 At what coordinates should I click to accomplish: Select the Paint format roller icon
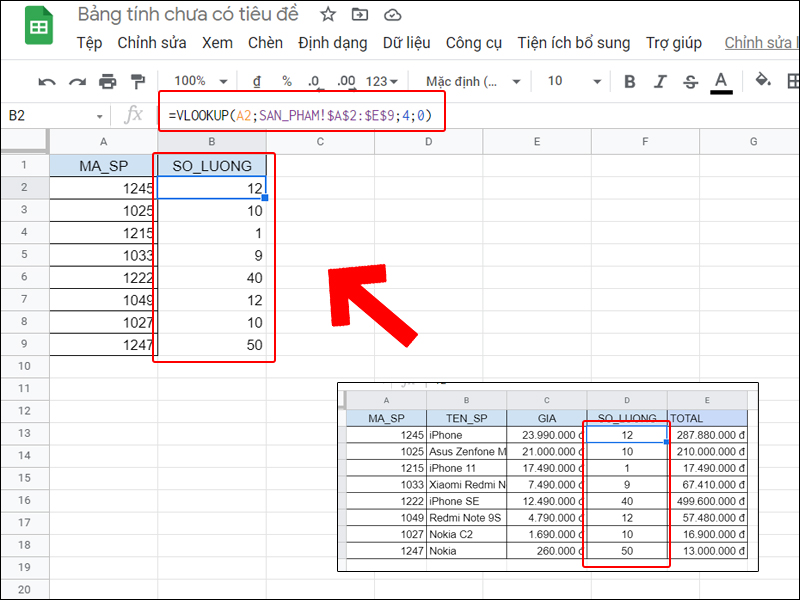tap(138, 81)
